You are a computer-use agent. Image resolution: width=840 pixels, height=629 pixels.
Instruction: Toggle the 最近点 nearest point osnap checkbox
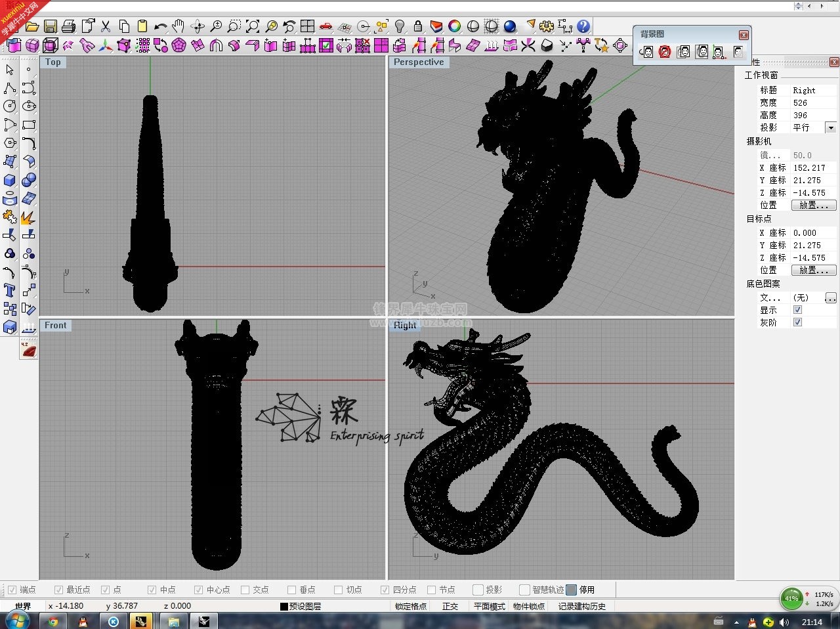coord(58,590)
